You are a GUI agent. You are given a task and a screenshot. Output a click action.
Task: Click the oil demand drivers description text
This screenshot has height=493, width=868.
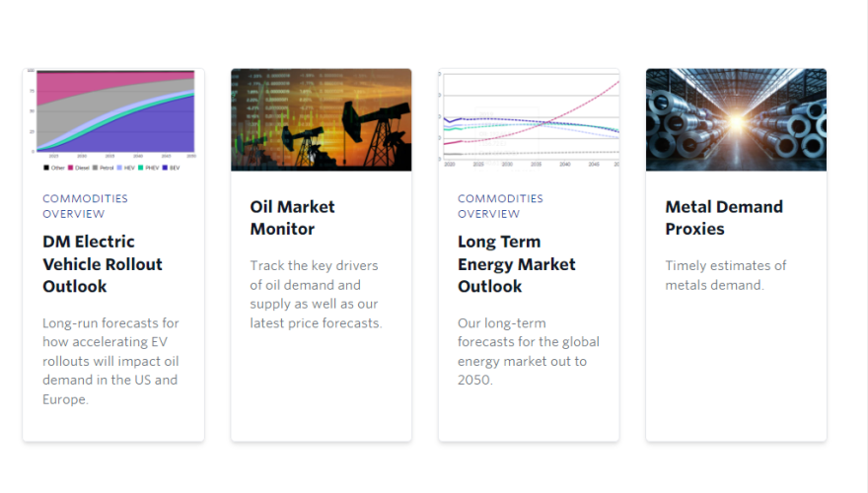(316, 294)
